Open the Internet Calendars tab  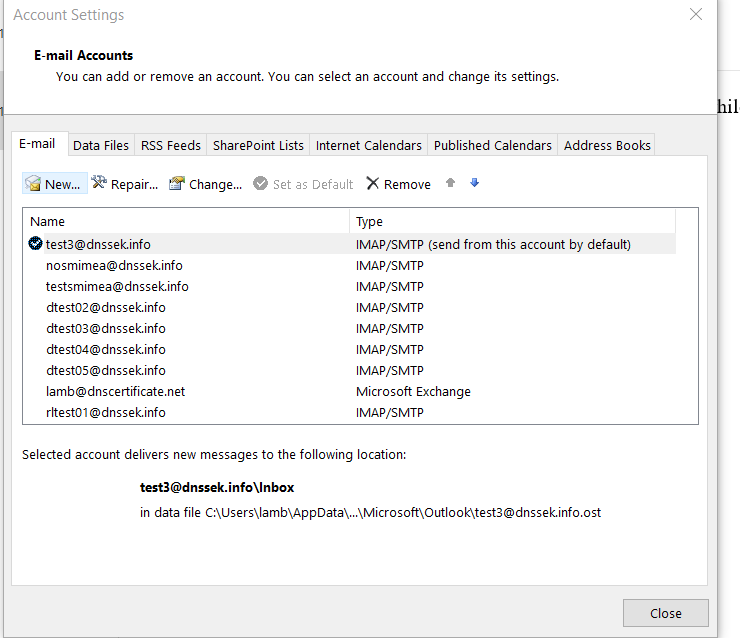tap(369, 145)
